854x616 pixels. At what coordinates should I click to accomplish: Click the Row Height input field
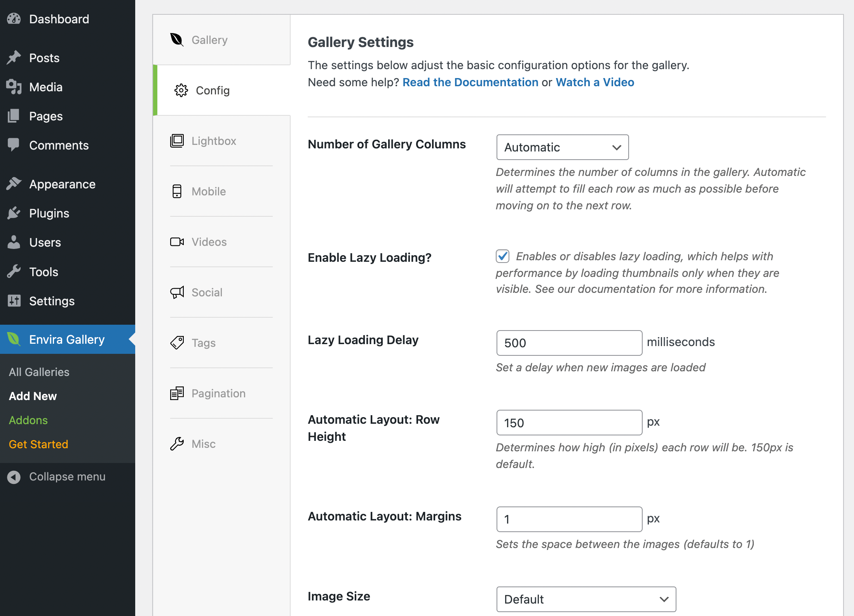click(x=569, y=423)
